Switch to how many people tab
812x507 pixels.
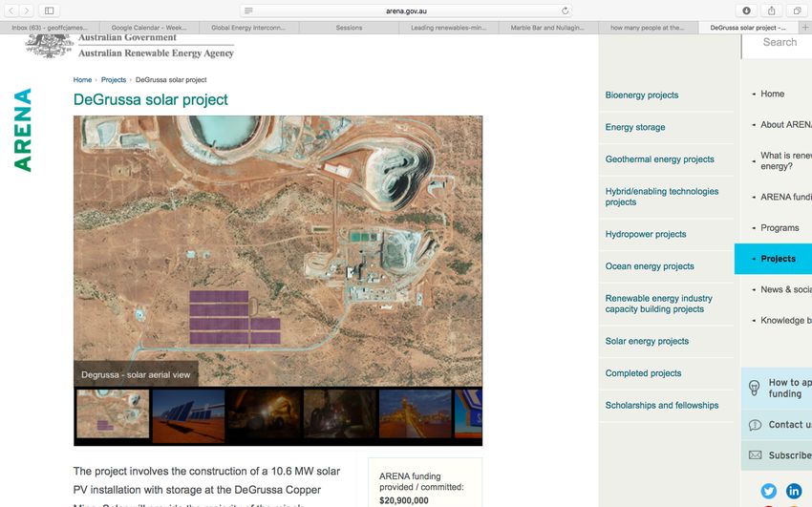(x=648, y=28)
